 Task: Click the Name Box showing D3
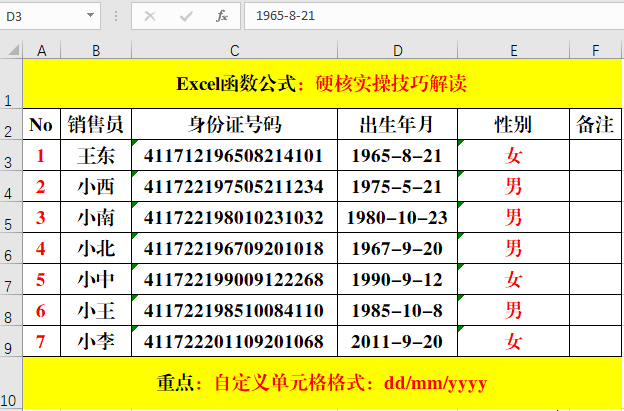[x=50, y=16]
